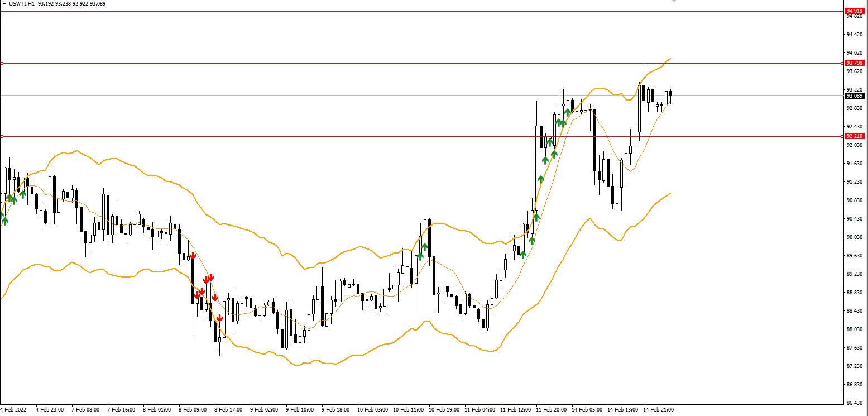Viewport: 868px width, 416px height.
Task: Click the 87.630 price scale value
Action: (x=856, y=348)
